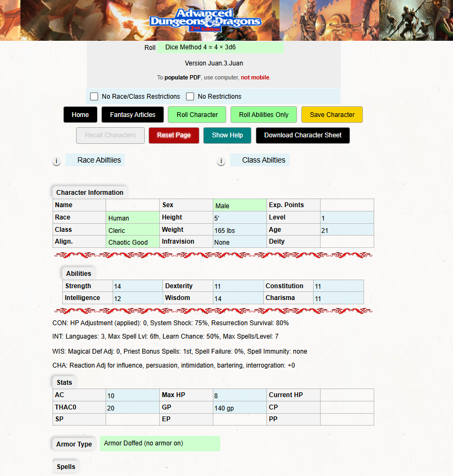Image resolution: width=453 pixels, height=476 pixels.
Task: Click the Deity input field
Action: 347,241
